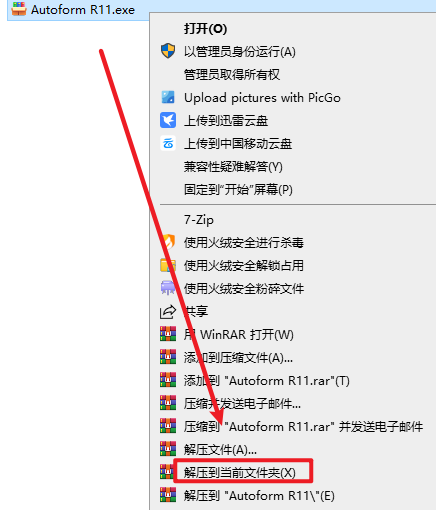Click the PicGo upload icon
This screenshot has height=510, width=436.
168,97
